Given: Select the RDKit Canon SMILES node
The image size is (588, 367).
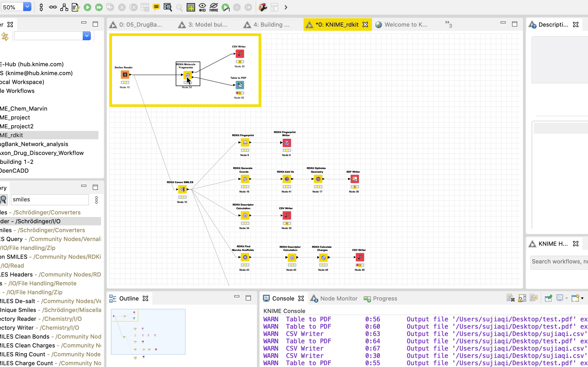Looking at the screenshot, I should click(182, 189).
